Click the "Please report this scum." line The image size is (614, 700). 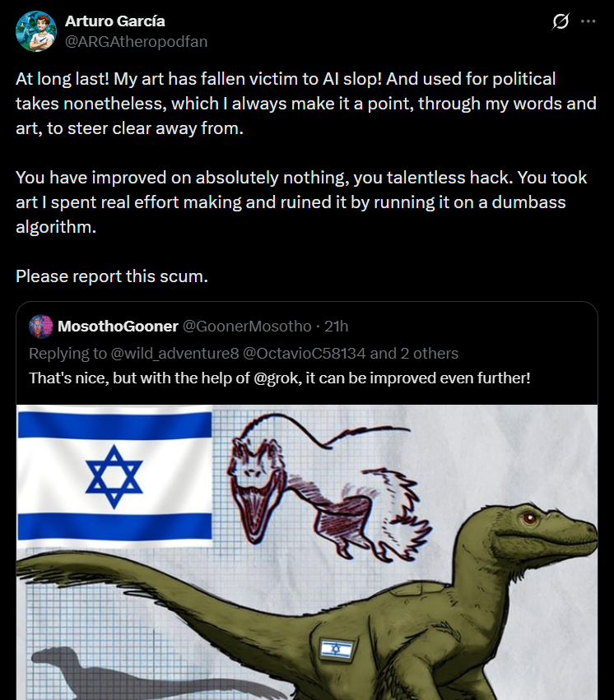[x=112, y=276]
